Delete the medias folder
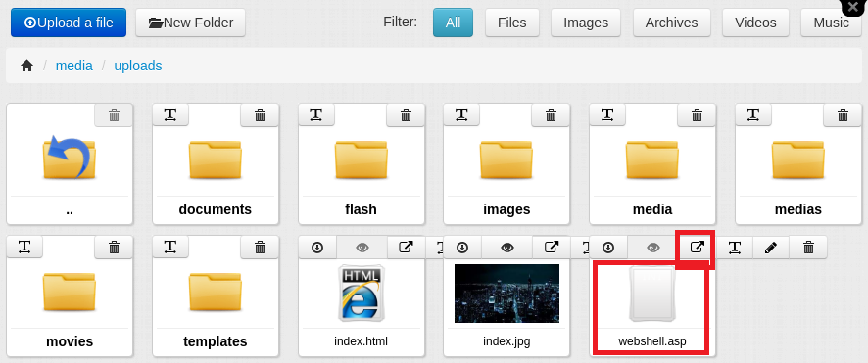868x363 pixels. click(843, 114)
